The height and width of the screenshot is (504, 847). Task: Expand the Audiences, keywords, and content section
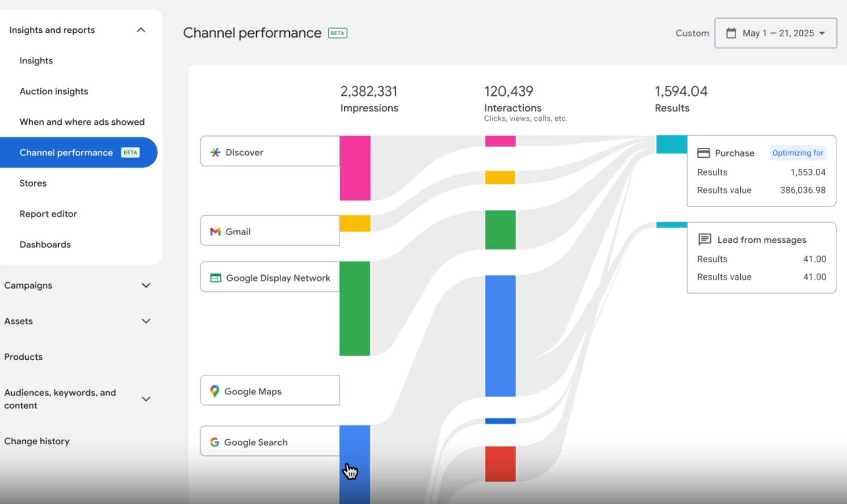(146, 399)
